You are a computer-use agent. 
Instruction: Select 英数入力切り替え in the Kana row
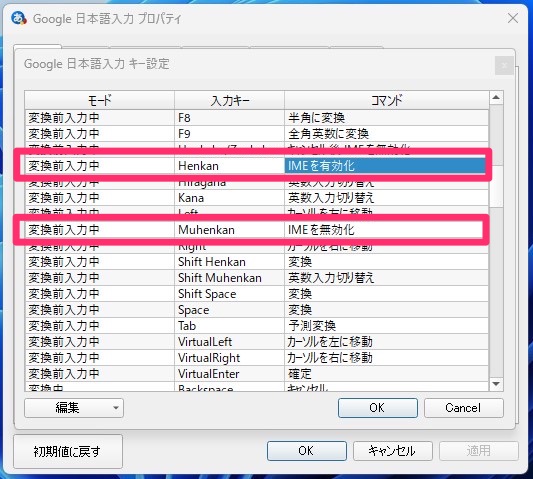point(386,198)
